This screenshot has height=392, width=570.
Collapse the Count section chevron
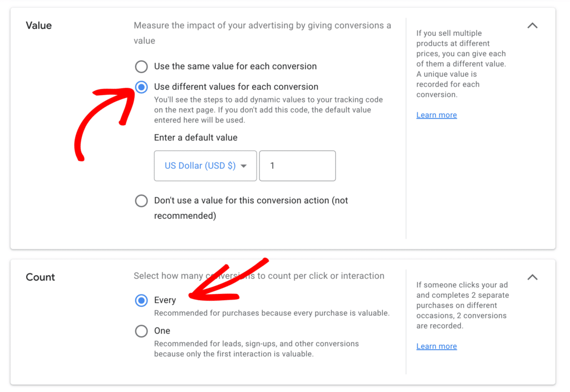(532, 277)
